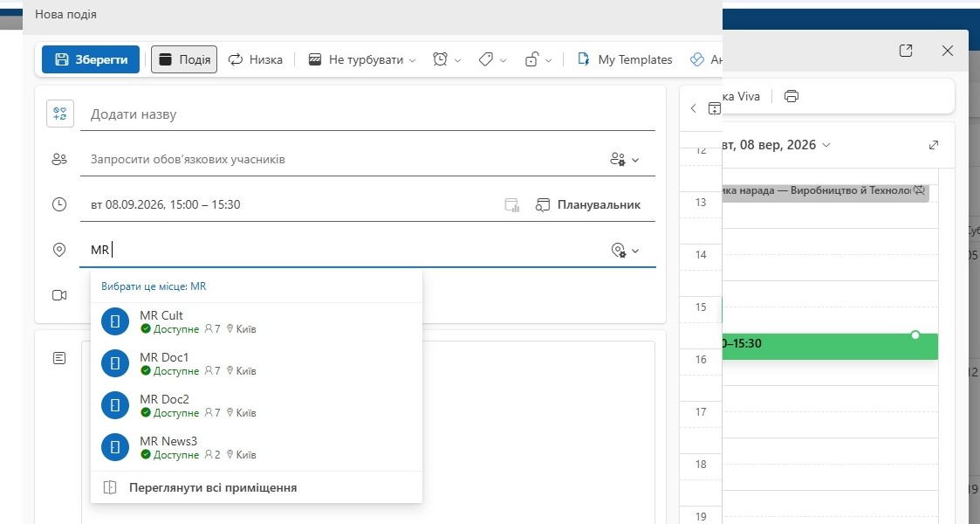Screen dimensions: 980x524
Task: Click the green 15:30 event block
Action: click(830, 347)
